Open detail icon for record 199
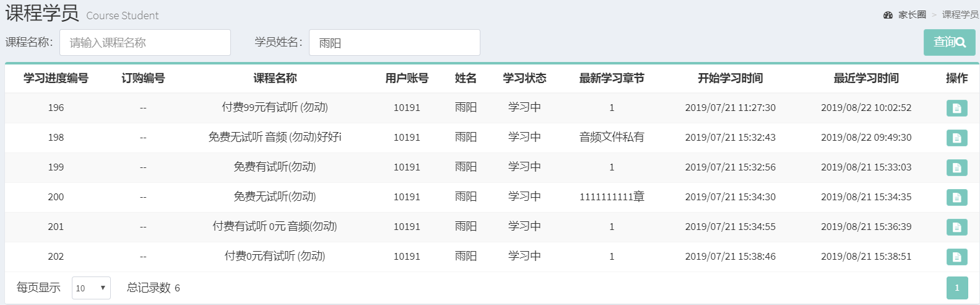 coord(956,167)
